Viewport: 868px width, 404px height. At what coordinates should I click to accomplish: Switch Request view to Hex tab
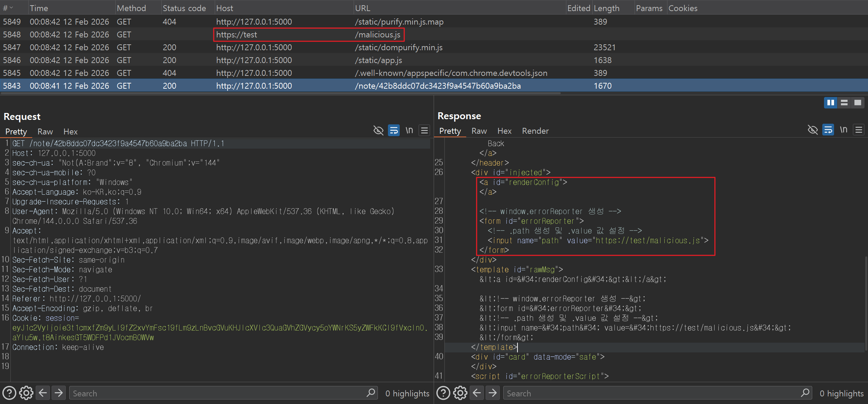(x=70, y=132)
